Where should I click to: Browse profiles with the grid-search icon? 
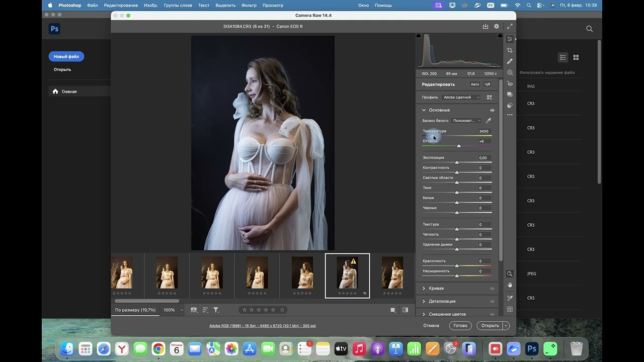(489, 97)
